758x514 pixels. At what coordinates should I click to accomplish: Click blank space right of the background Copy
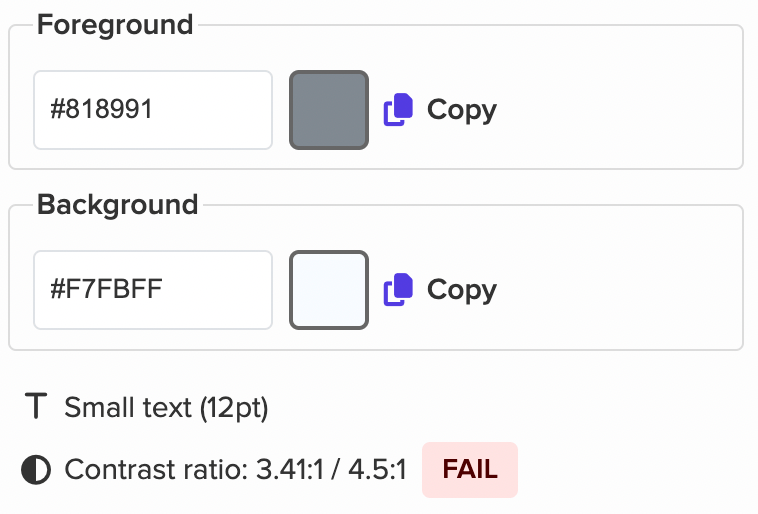pyautogui.click(x=620, y=290)
